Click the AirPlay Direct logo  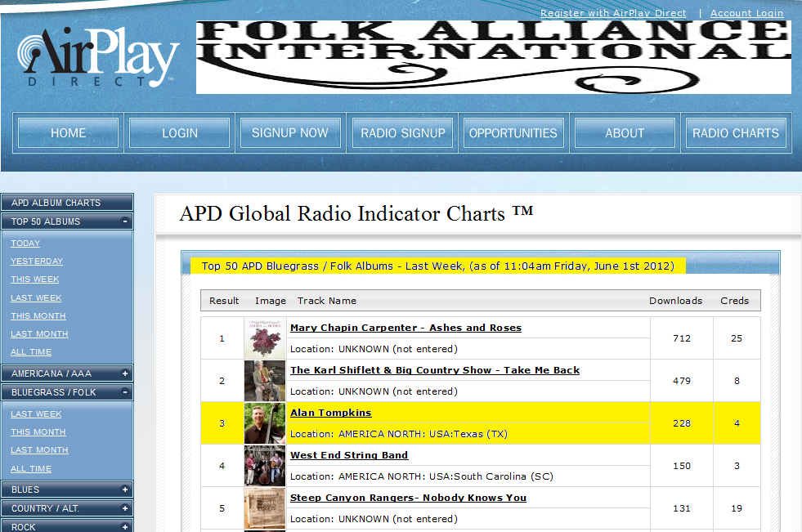[97, 56]
